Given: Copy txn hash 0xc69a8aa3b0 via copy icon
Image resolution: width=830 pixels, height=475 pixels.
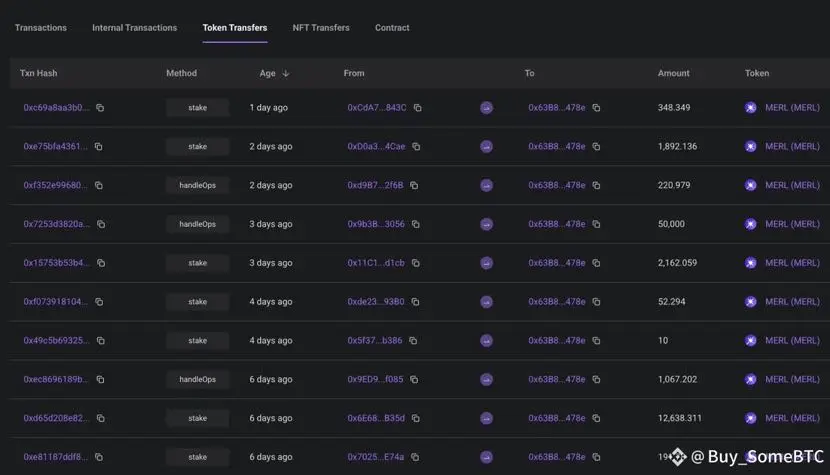Looking at the screenshot, I should point(100,108).
